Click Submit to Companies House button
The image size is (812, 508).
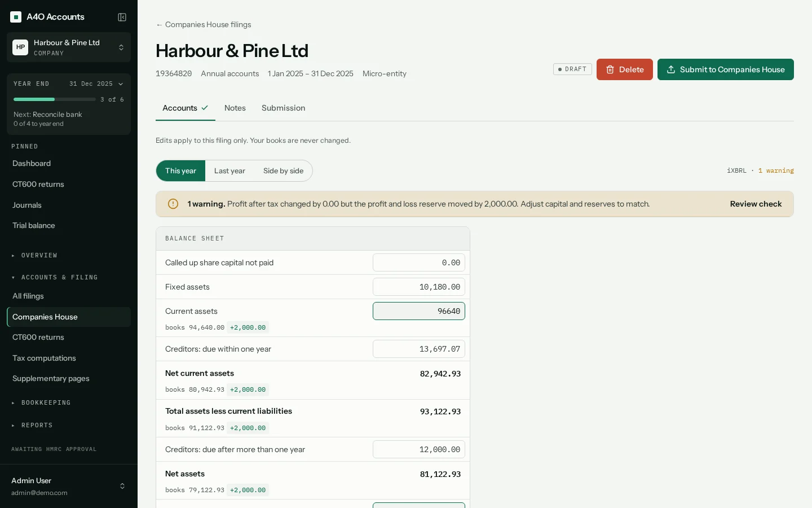(726, 69)
